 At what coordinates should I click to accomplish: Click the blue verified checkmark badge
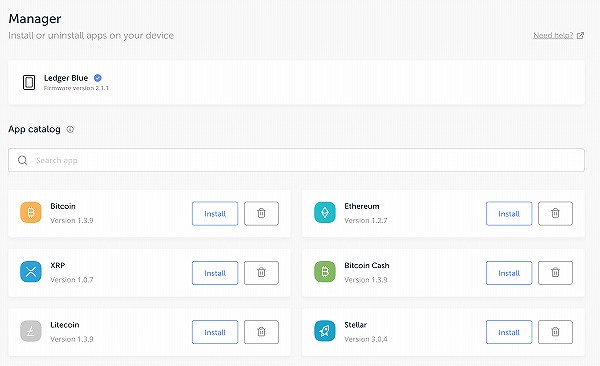pos(98,78)
